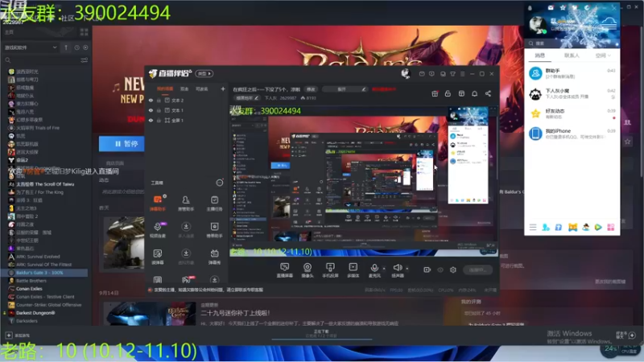Image resolution: width=644 pixels, height=362 pixels.
Task: Expand microphone options arrow
Action: point(384,269)
